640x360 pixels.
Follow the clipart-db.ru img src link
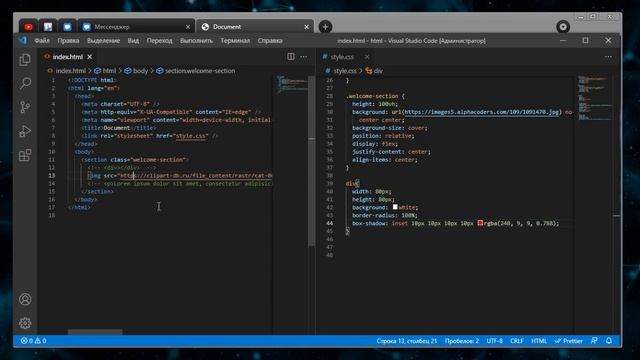[x=196, y=176]
